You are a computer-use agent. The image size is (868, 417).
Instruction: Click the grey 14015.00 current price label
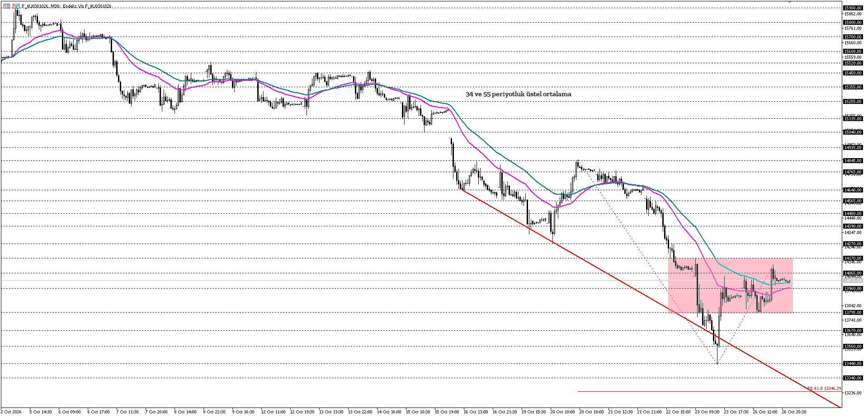[x=853, y=281]
